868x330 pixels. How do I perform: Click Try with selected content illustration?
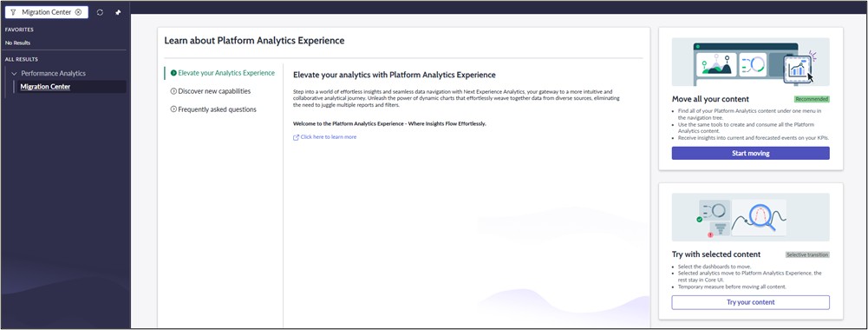click(751, 217)
